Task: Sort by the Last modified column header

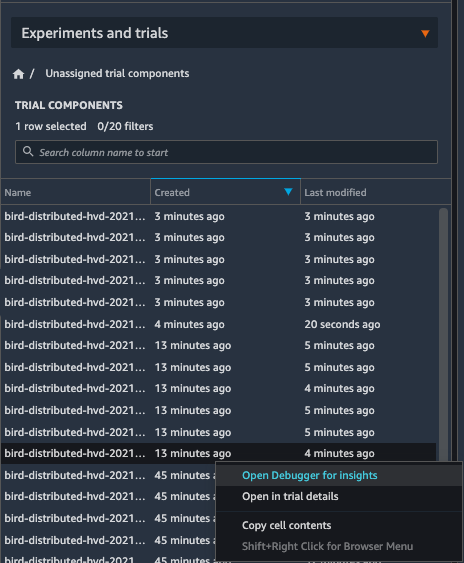Action: tap(376, 192)
